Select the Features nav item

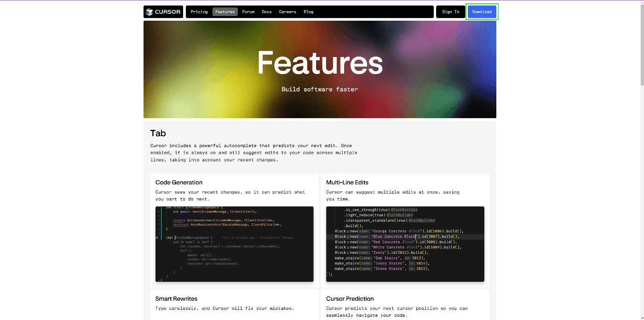coord(225,11)
